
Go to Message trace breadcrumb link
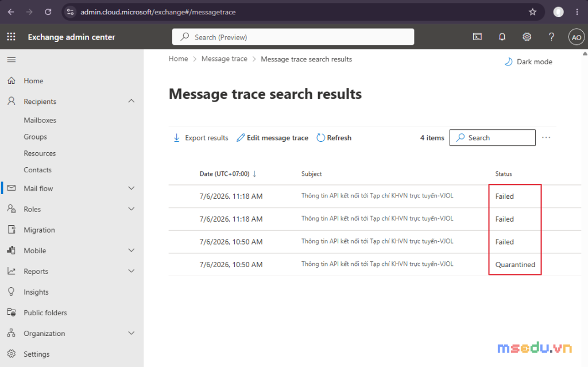click(x=225, y=59)
